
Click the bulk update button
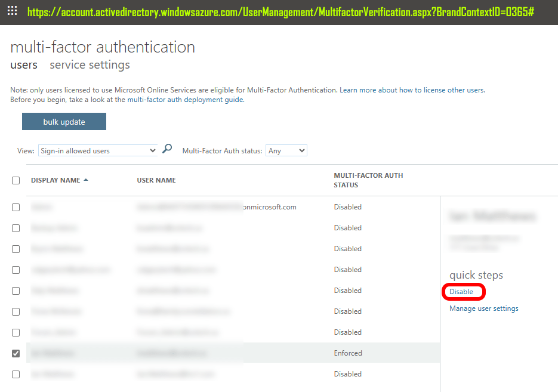coord(64,122)
